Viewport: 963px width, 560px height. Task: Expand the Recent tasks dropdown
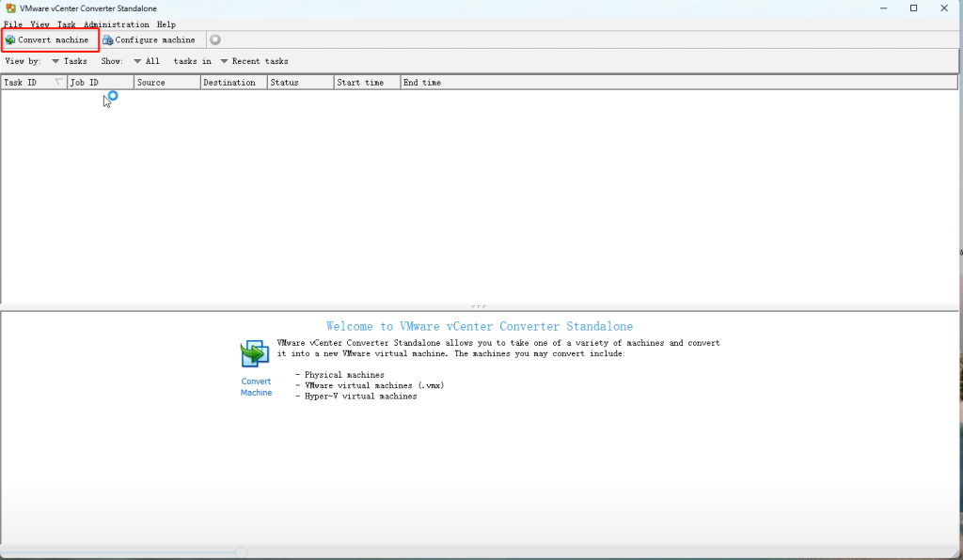coord(254,61)
